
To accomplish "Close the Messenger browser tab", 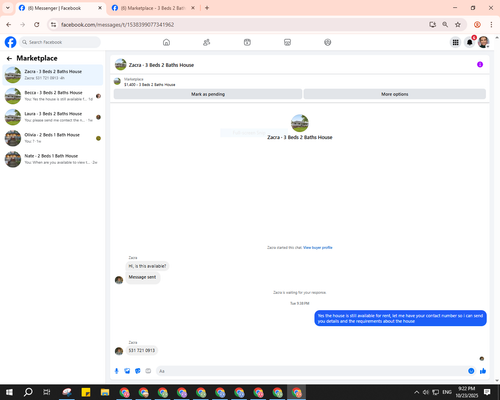I will point(100,8).
